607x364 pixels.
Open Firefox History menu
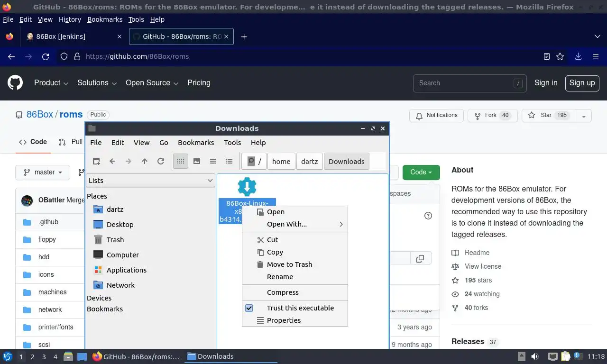(70, 19)
